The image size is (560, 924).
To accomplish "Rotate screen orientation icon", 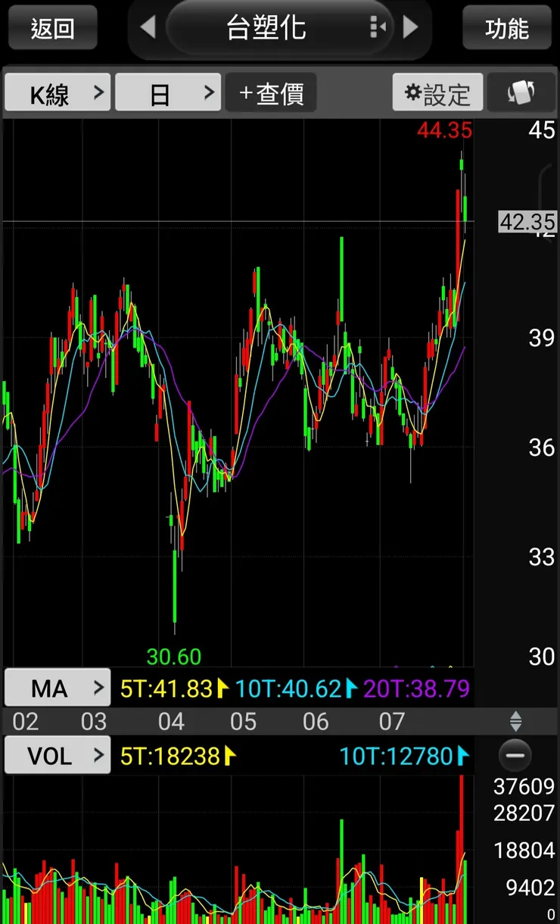I will (521, 93).
